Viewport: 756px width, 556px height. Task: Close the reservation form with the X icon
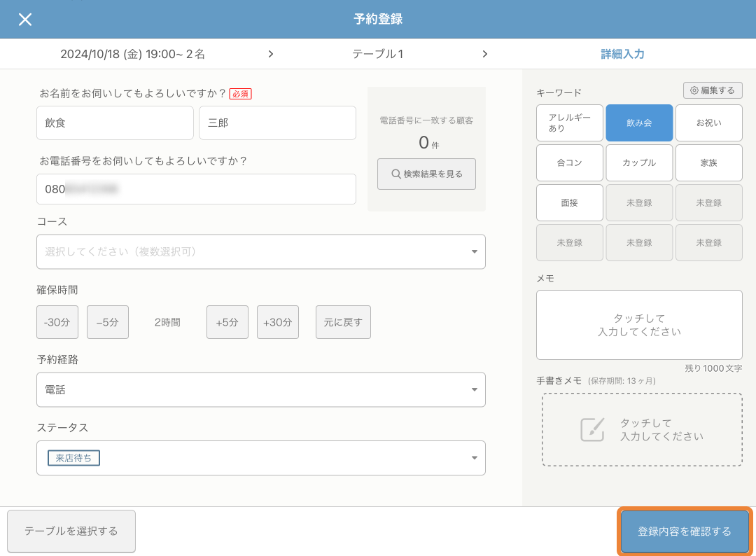pos(25,20)
